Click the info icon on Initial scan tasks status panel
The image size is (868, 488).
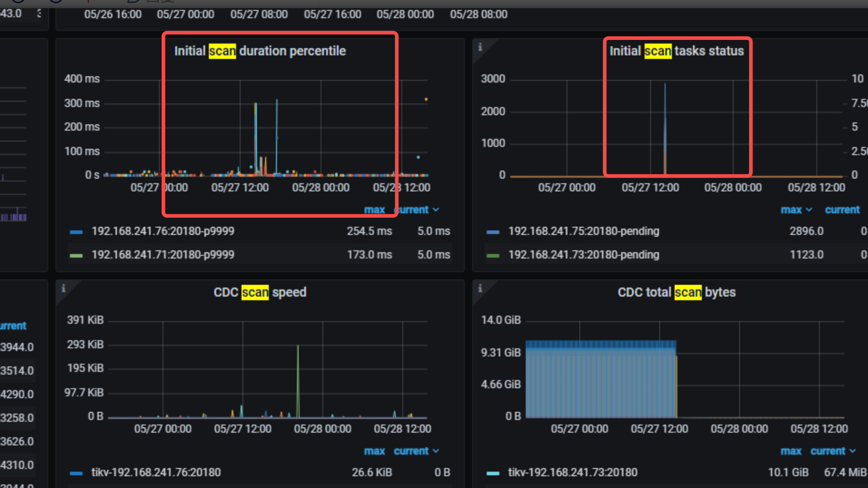pyautogui.click(x=480, y=47)
